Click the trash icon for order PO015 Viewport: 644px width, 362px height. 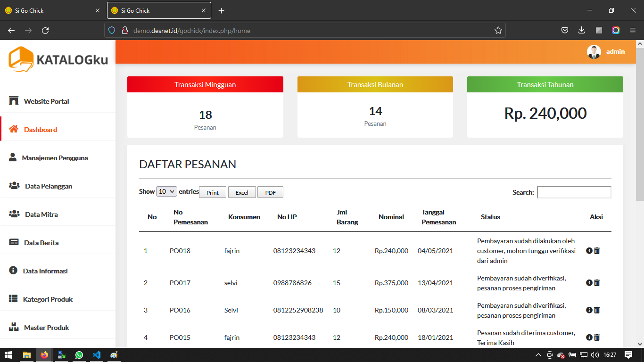point(597,337)
